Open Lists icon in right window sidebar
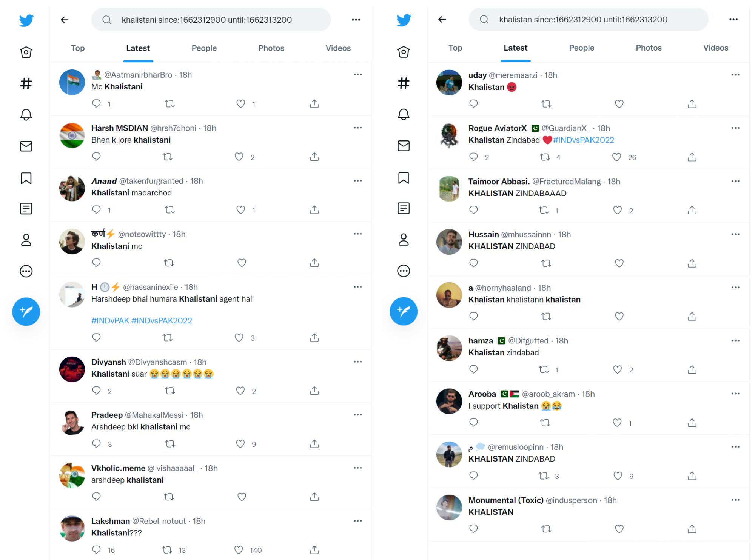 (404, 208)
